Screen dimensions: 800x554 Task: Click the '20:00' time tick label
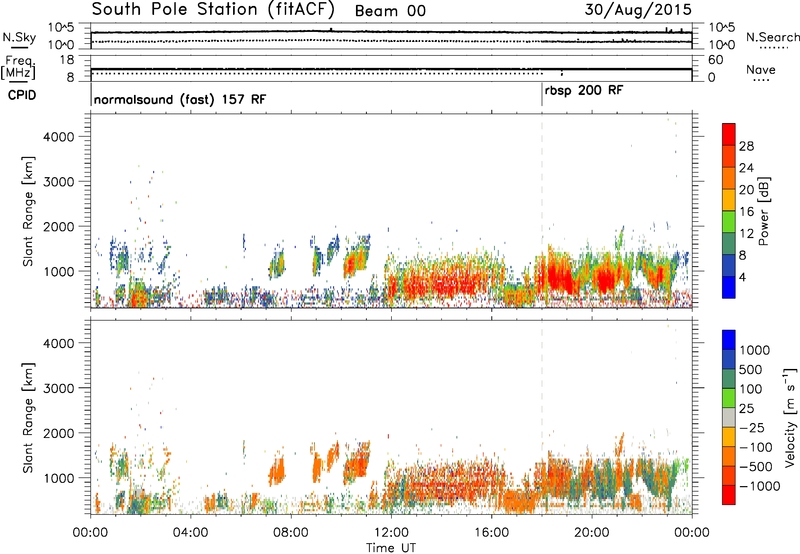point(592,533)
